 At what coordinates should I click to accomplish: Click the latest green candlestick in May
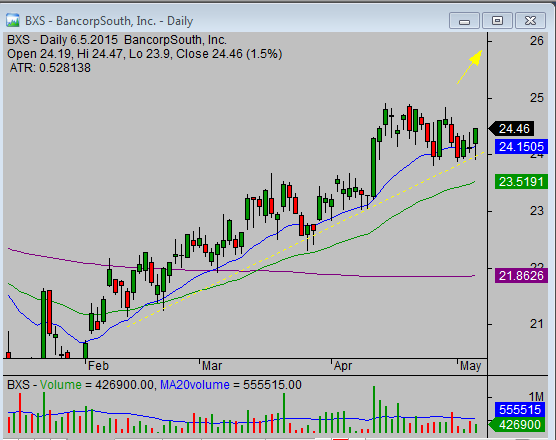pos(476,136)
